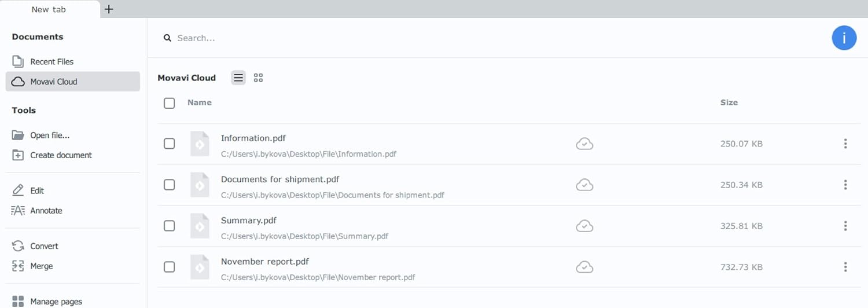
Task: Sort by the Name column header
Action: 200,102
